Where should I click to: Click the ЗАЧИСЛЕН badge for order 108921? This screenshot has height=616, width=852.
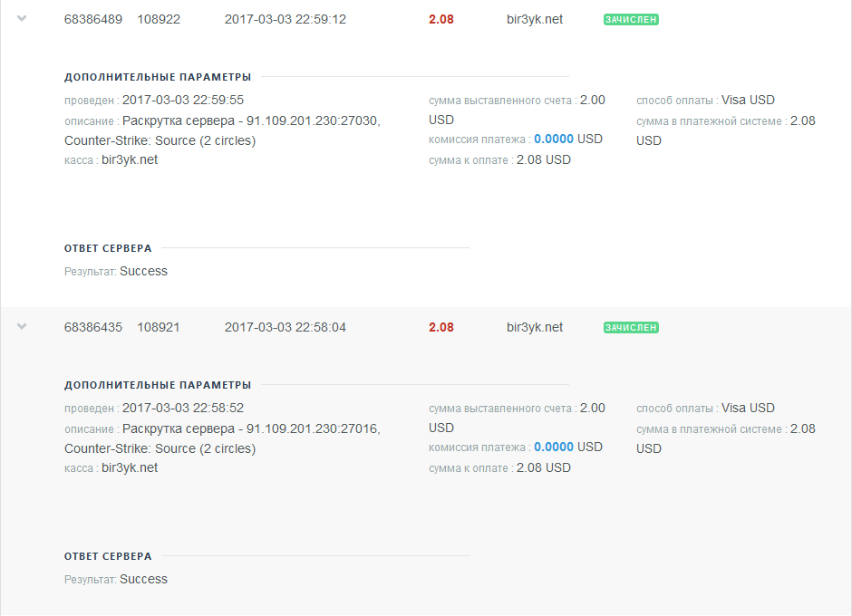(631, 327)
